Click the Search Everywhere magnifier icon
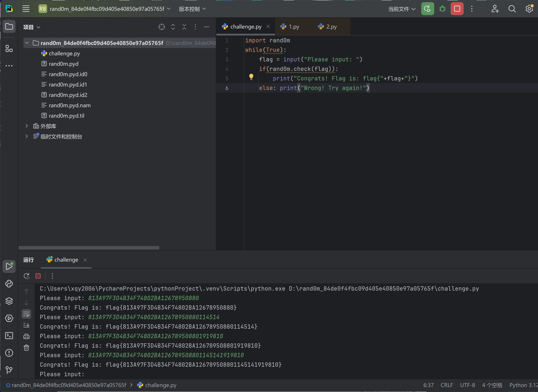 [x=512, y=9]
